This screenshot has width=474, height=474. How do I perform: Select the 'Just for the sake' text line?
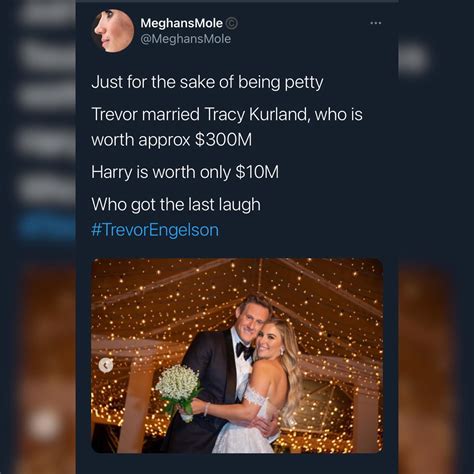207,83
